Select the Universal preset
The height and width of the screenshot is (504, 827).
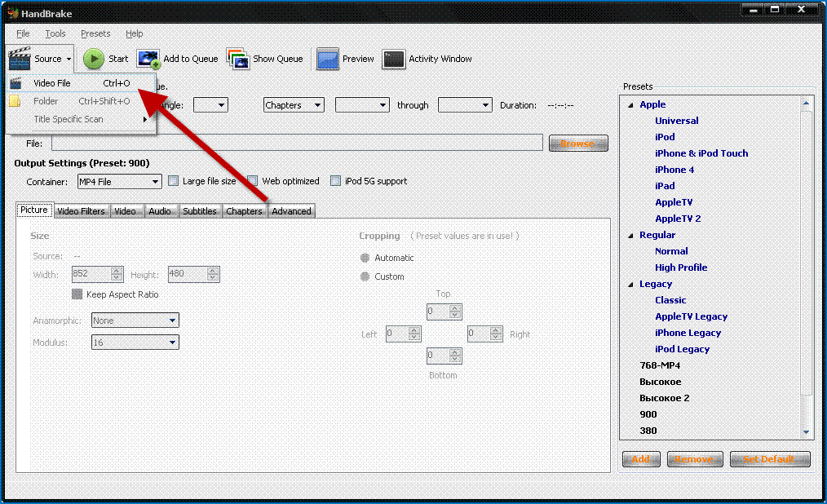677,121
